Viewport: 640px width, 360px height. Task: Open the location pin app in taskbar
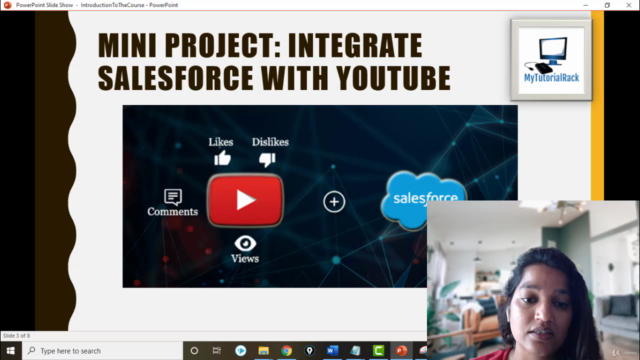point(309,351)
